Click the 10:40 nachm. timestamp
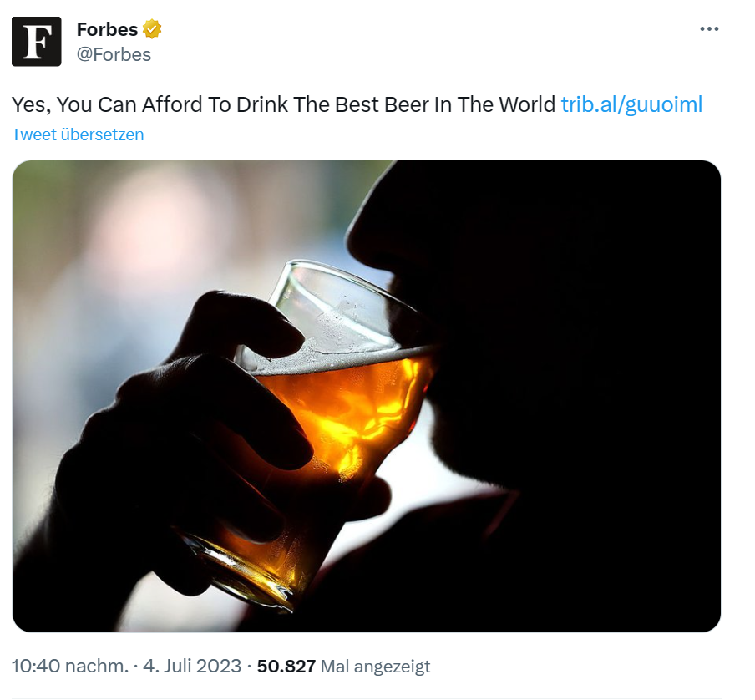 70,666
